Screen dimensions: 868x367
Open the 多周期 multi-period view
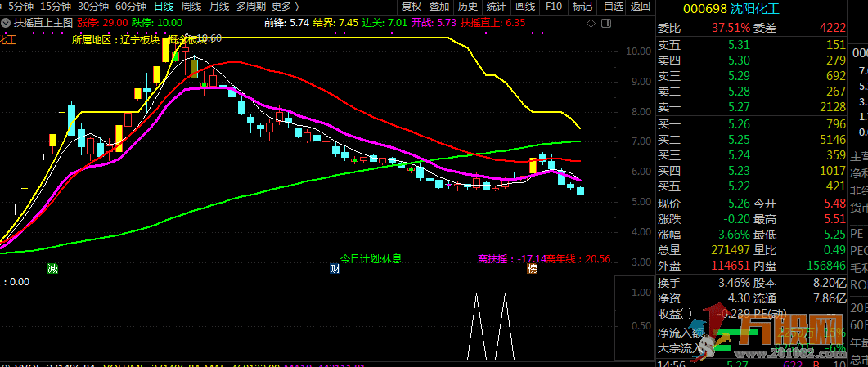[251, 7]
